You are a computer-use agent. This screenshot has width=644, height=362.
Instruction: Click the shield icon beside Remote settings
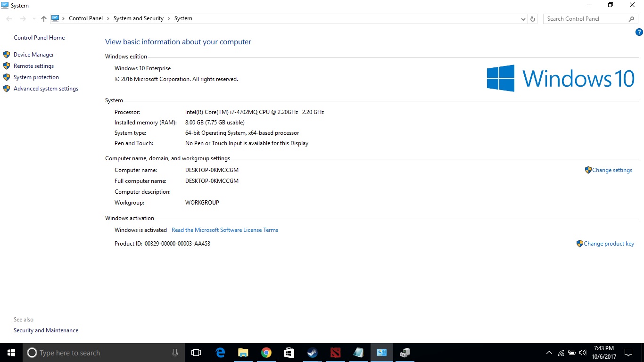[x=7, y=66]
